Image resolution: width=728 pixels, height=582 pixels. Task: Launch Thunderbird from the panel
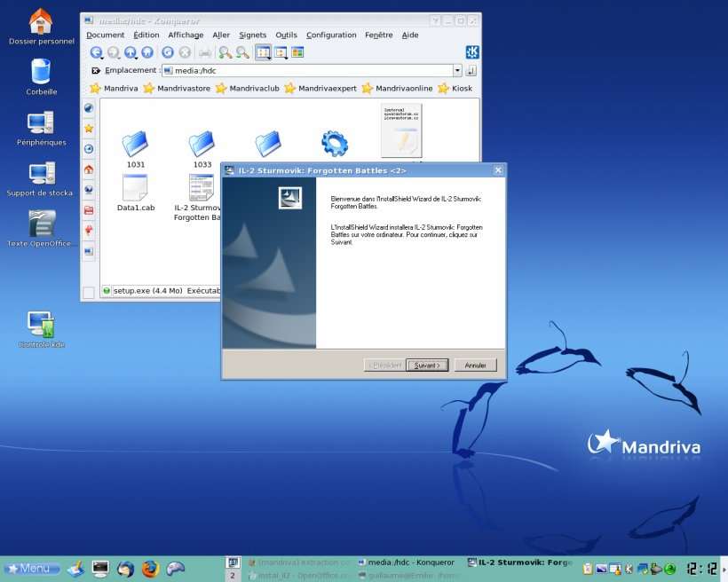tap(125, 569)
